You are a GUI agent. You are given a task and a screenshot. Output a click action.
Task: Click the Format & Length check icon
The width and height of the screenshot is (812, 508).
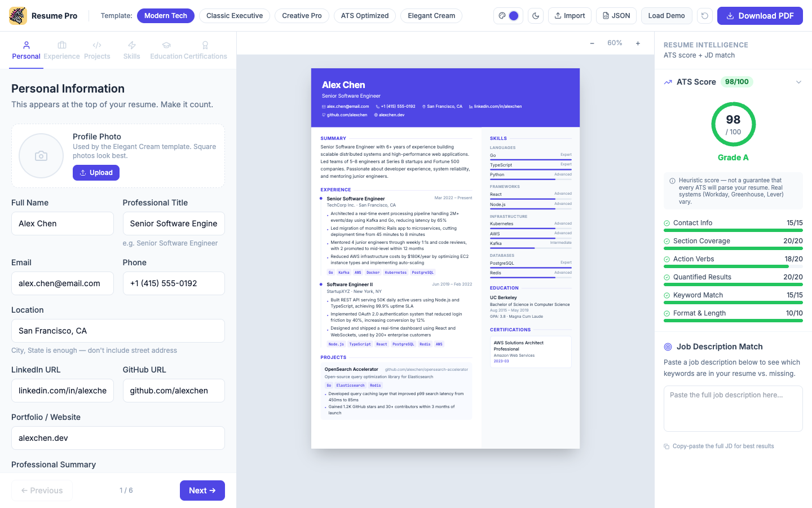click(667, 313)
